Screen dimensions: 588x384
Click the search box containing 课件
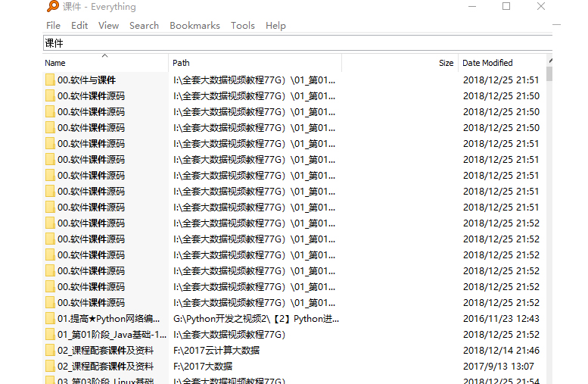pyautogui.click(x=295, y=43)
